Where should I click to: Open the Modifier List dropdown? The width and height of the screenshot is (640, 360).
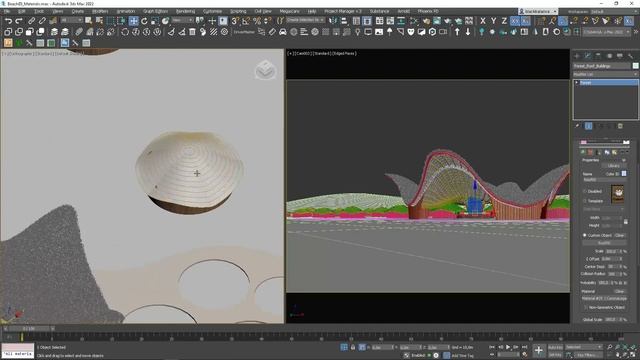click(606, 74)
